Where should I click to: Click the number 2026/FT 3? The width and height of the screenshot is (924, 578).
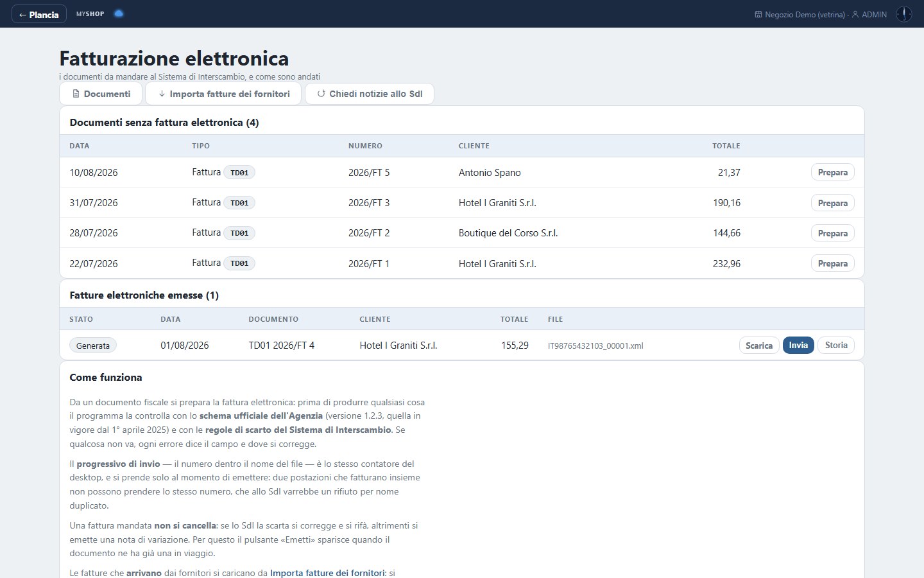tap(369, 203)
